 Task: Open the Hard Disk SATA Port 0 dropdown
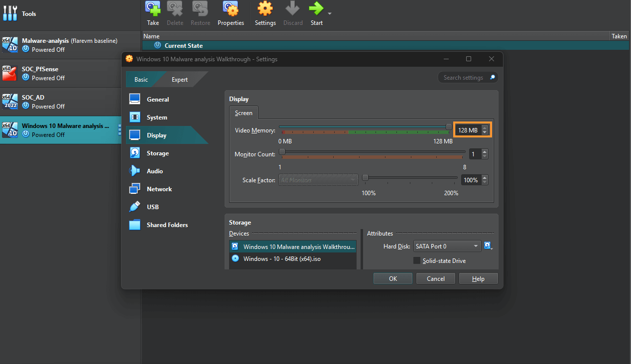coord(447,246)
